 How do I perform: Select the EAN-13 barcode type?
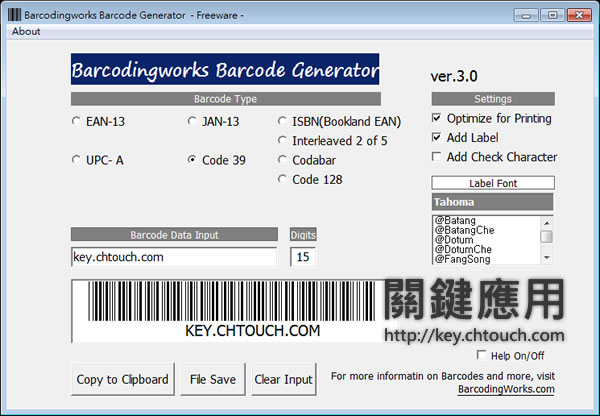(x=76, y=121)
